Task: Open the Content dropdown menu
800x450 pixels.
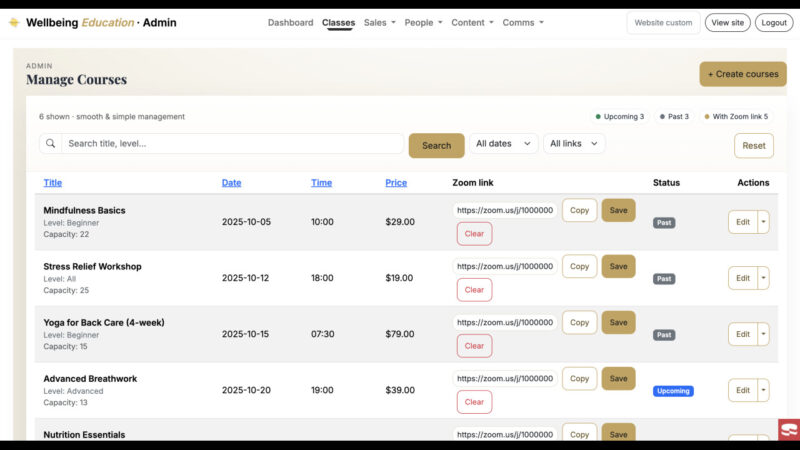Action: (x=472, y=22)
